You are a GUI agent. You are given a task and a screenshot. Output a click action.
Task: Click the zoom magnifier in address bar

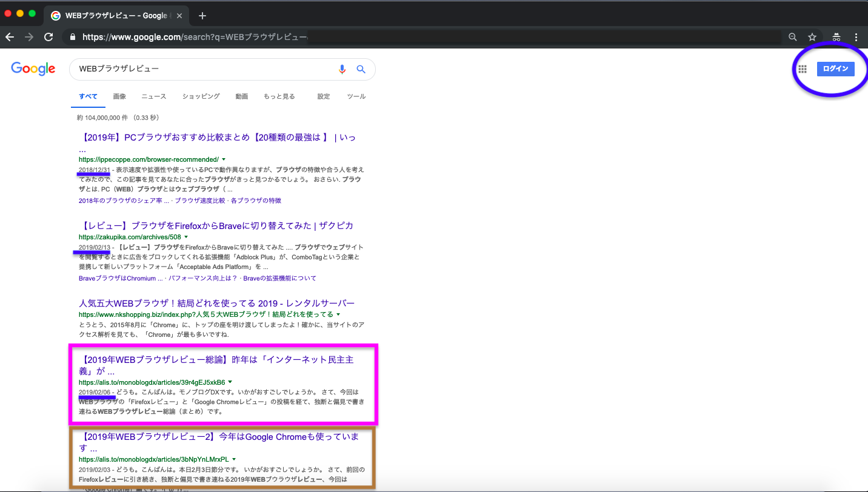[x=792, y=37]
